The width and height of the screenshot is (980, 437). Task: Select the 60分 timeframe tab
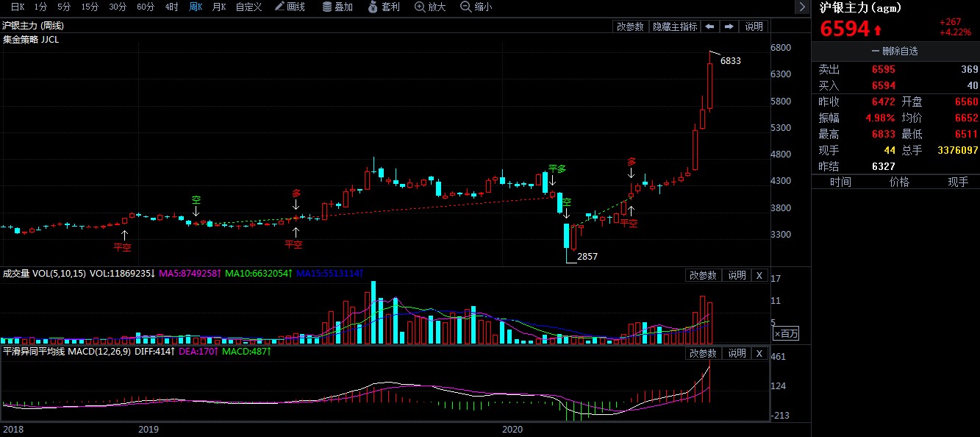[145, 7]
